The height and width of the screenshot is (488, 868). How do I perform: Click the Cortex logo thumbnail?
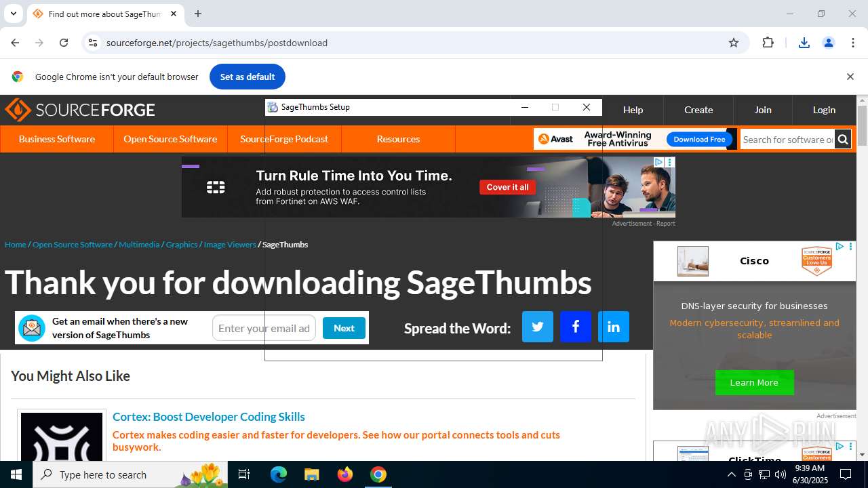coord(62,437)
